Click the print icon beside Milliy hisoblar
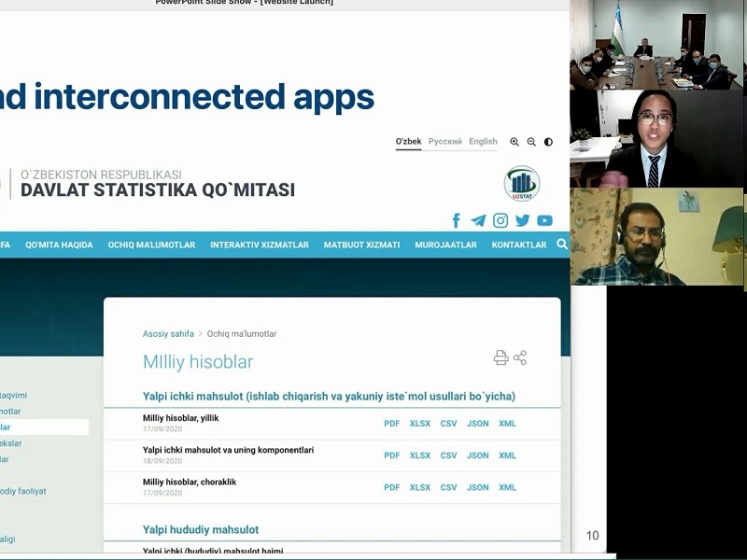 [x=500, y=357]
